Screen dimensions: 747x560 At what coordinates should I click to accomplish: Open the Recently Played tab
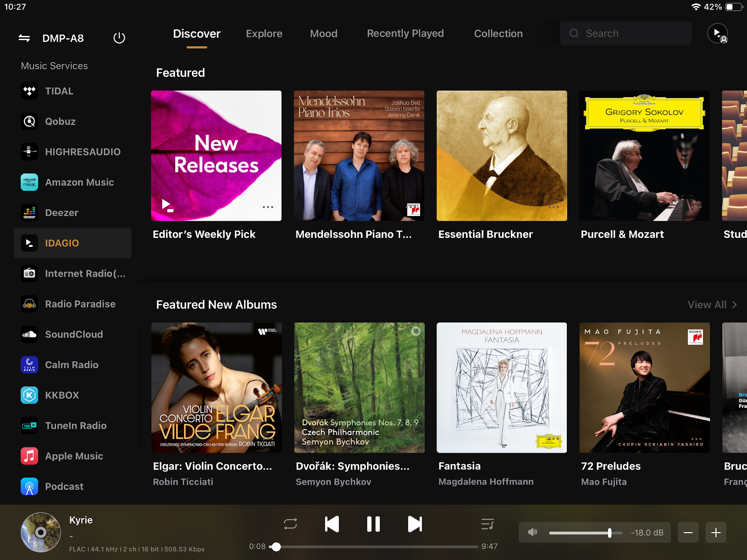tap(405, 34)
